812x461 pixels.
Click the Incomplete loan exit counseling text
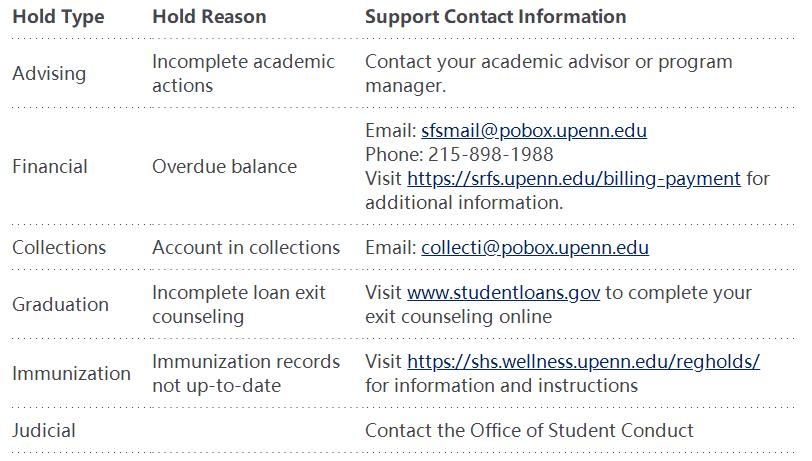click(x=239, y=305)
